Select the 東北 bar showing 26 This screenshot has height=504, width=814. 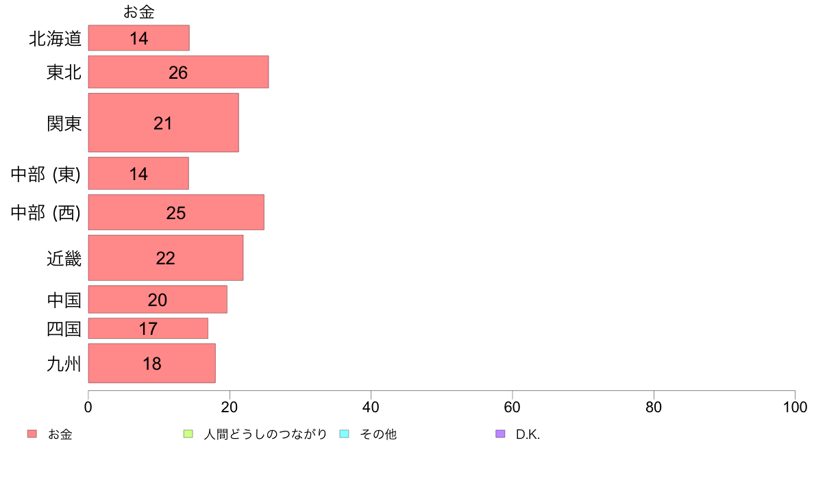click(x=179, y=72)
